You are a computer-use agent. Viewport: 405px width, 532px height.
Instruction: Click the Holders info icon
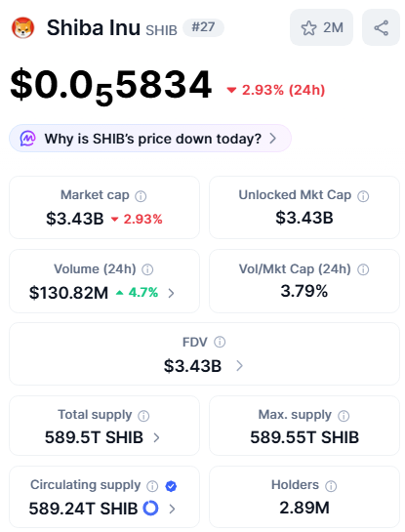(x=331, y=486)
